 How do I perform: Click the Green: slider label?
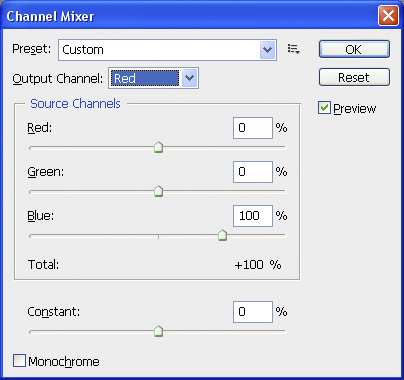click(x=45, y=172)
